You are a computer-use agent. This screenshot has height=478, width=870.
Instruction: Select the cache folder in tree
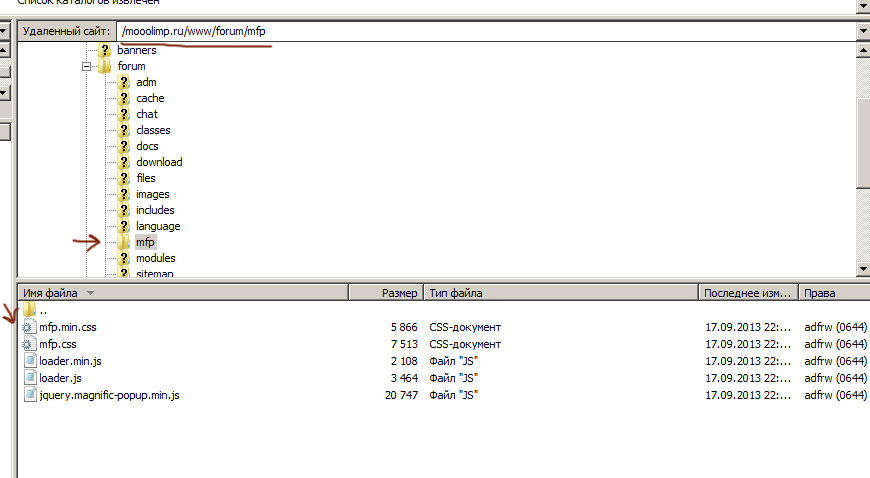coord(150,98)
